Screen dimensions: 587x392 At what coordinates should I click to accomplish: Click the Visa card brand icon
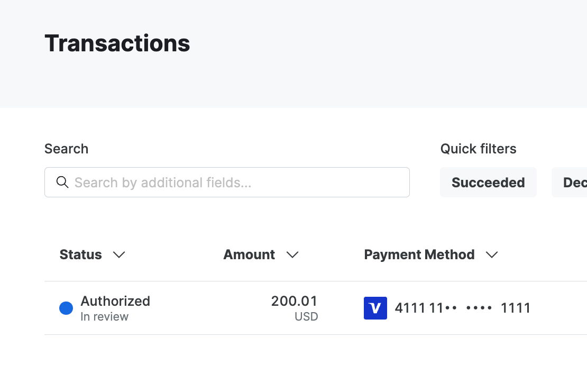click(x=375, y=308)
